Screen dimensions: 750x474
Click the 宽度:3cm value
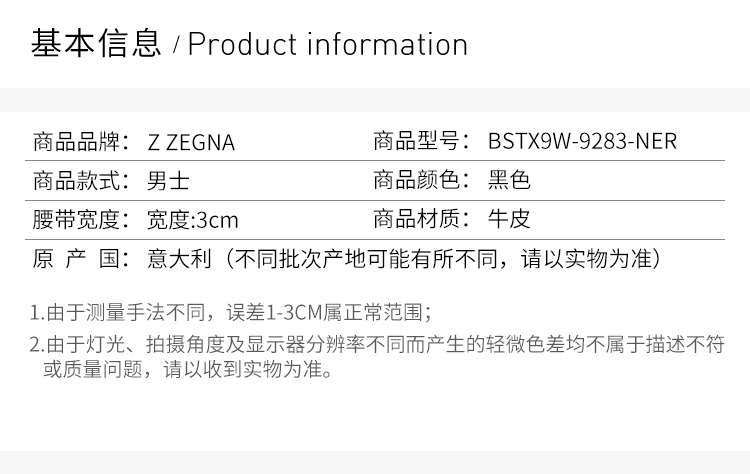[192, 220]
